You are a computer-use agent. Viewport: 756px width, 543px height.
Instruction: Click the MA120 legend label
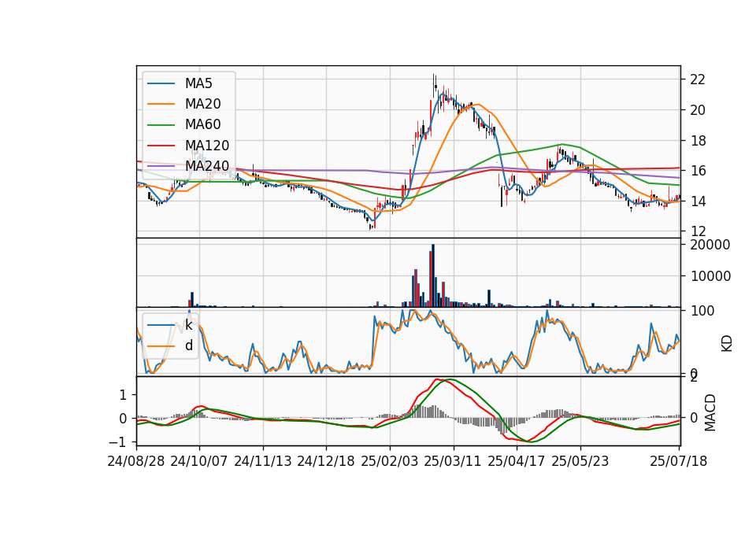click(207, 146)
